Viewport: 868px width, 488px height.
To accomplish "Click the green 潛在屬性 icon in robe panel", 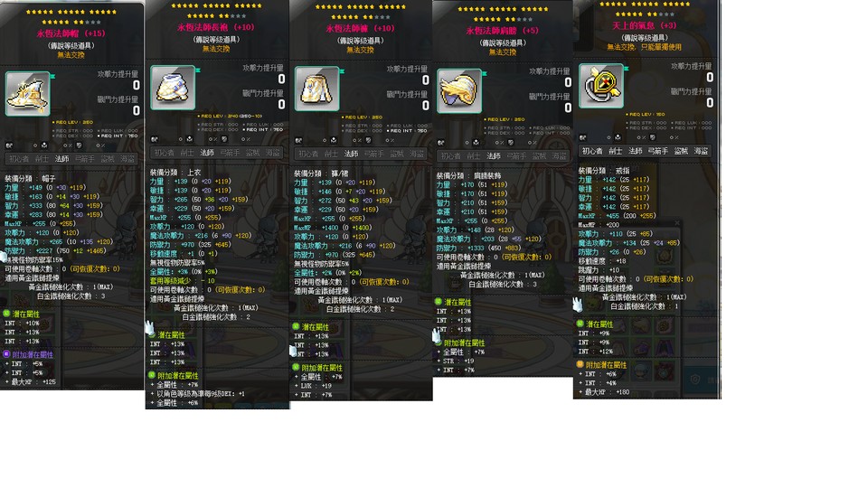I will coord(152,334).
